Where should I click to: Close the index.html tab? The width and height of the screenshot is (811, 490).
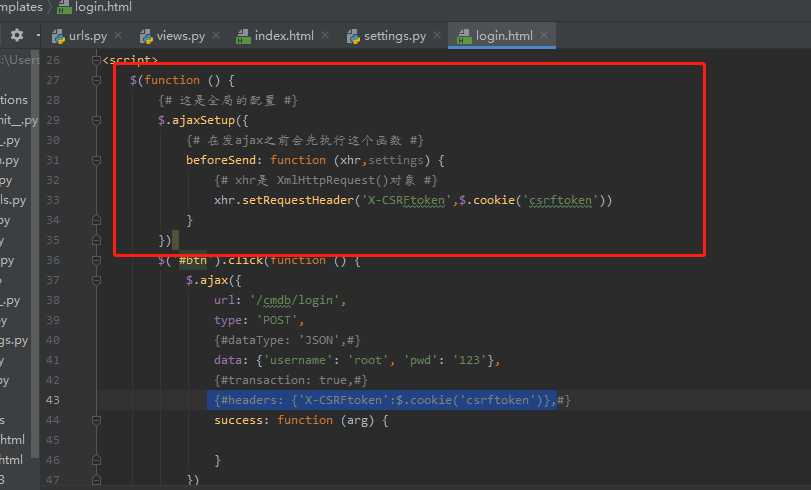pos(325,35)
